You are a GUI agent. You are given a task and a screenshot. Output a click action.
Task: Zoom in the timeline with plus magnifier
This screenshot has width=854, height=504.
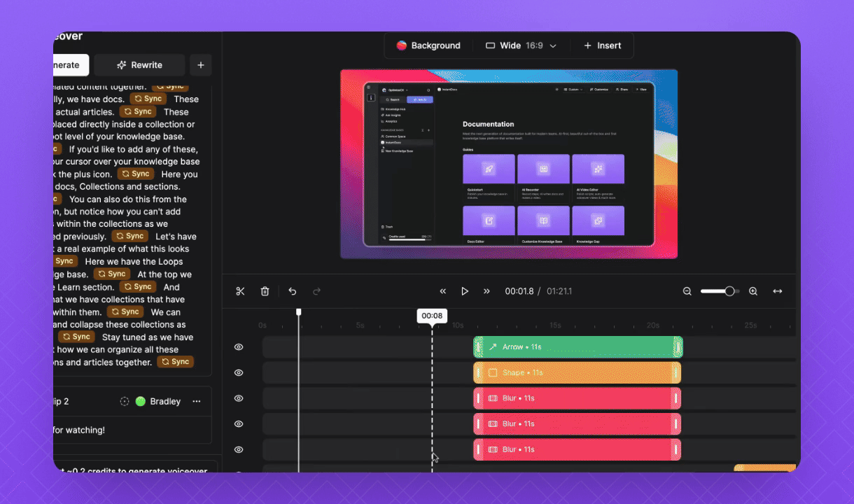coord(753,291)
